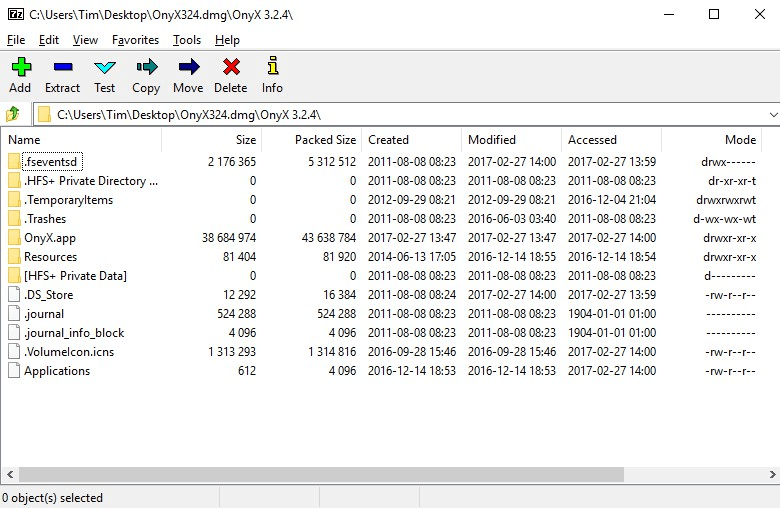The width and height of the screenshot is (780, 508).
Task: Click the Test archive icon
Action: tap(104, 67)
